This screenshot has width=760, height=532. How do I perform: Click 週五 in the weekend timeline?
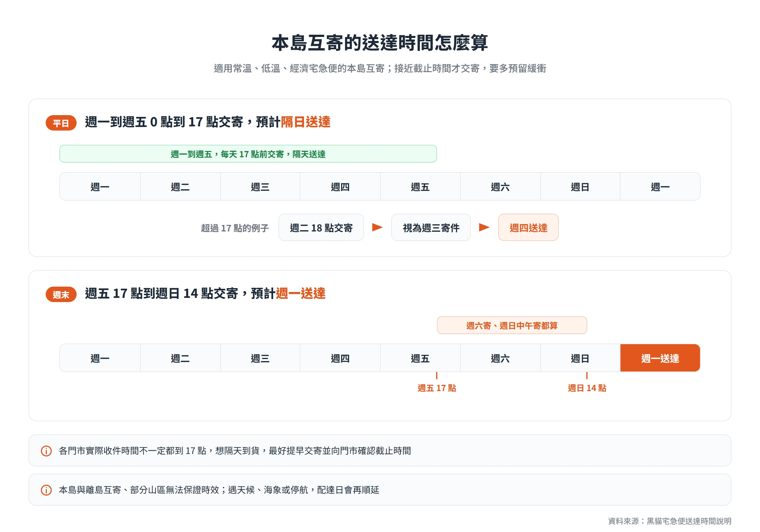[x=420, y=358]
